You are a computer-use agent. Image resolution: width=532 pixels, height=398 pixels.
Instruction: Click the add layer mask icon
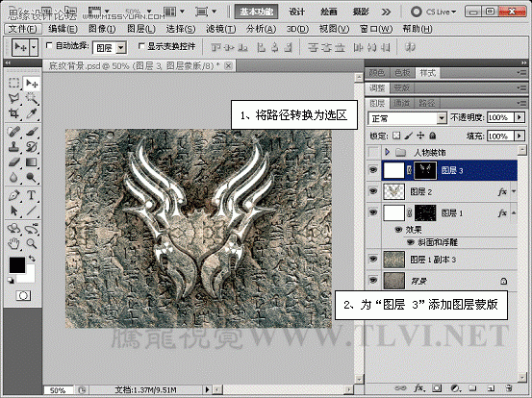point(437,388)
